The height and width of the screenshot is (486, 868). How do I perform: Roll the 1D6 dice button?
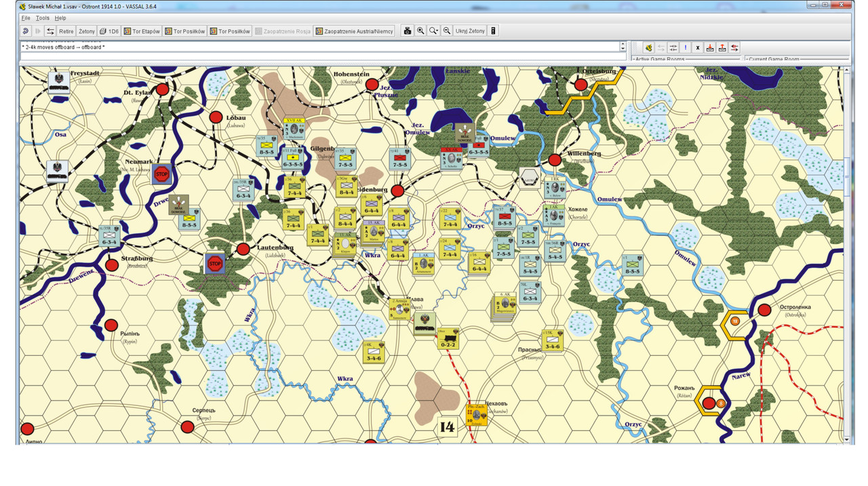pyautogui.click(x=109, y=31)
